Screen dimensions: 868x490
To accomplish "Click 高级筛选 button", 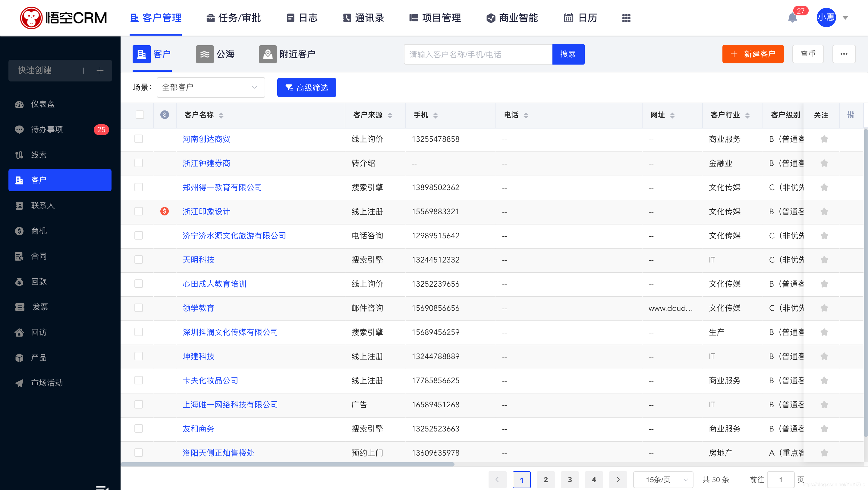I will pos(308,87).
